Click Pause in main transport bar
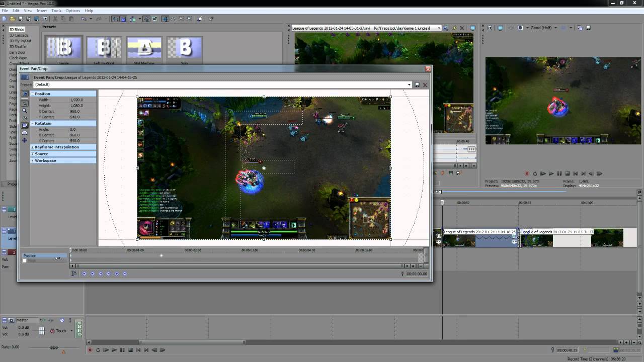This screenshot has height=362, width=644. click(122, 350)
